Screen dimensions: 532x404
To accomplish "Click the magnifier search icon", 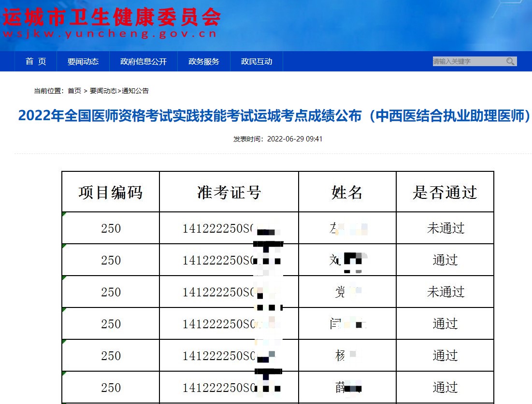I will (x=510, y=61).
